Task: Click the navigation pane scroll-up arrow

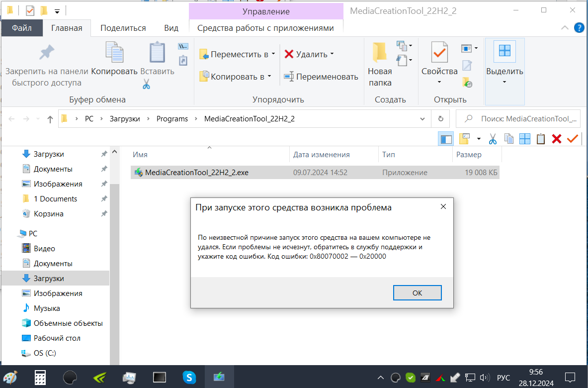Action: (114, 152)
